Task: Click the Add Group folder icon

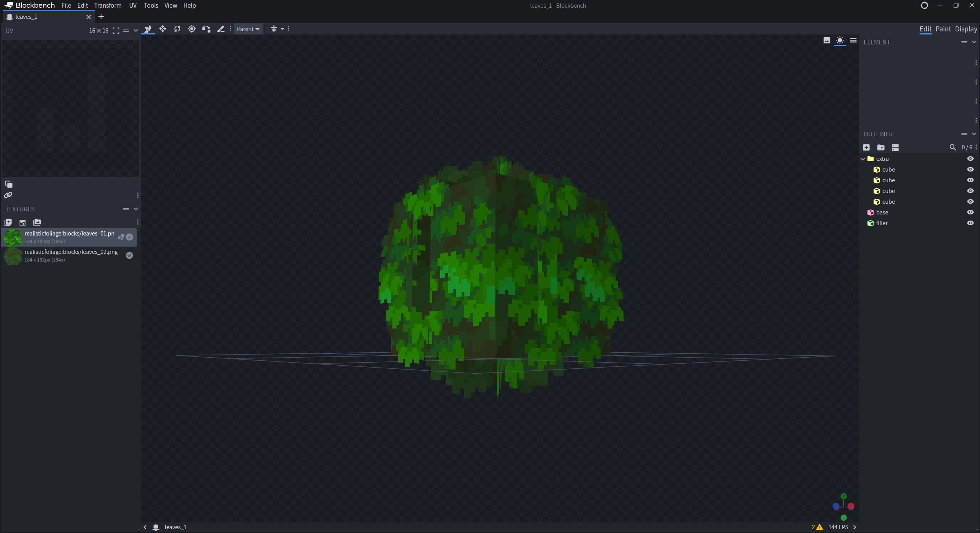Action: tap(881, 147)
